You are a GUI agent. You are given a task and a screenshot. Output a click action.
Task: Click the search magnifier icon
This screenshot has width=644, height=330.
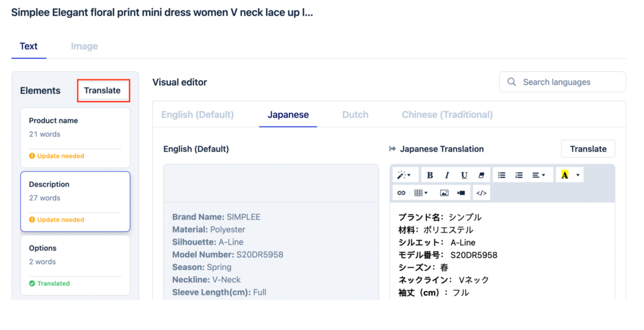point(512,82)
